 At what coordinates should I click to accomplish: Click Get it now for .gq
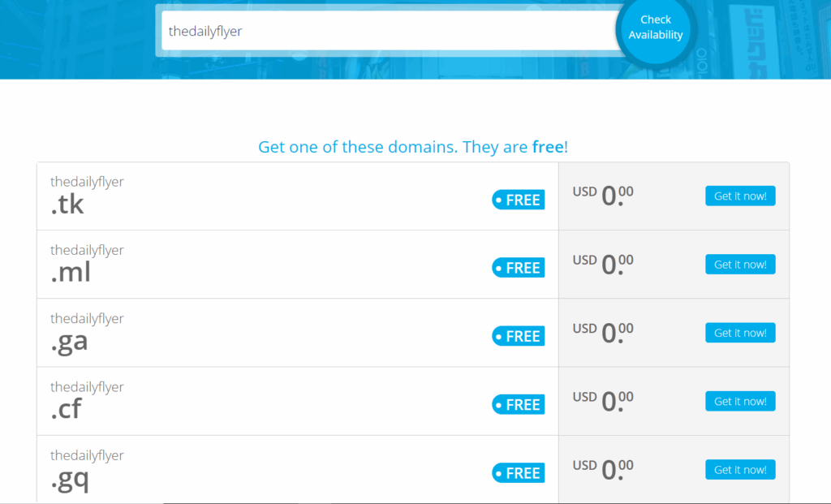click(740, 470)
